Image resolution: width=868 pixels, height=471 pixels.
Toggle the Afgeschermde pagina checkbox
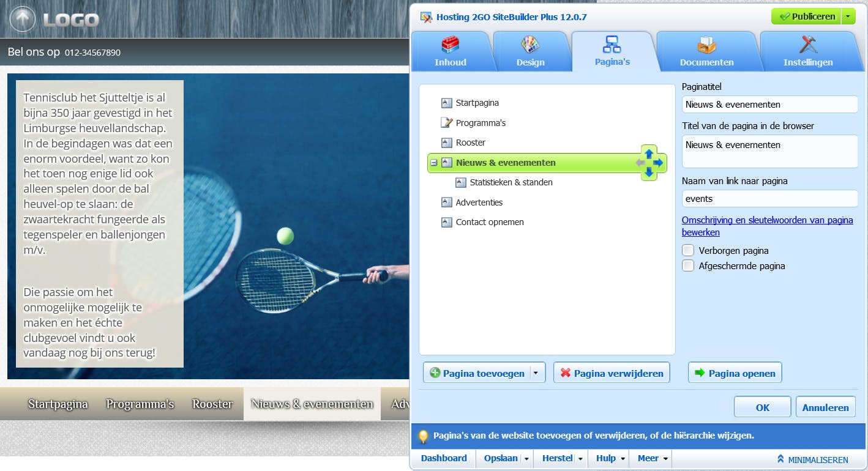(689, 265)
